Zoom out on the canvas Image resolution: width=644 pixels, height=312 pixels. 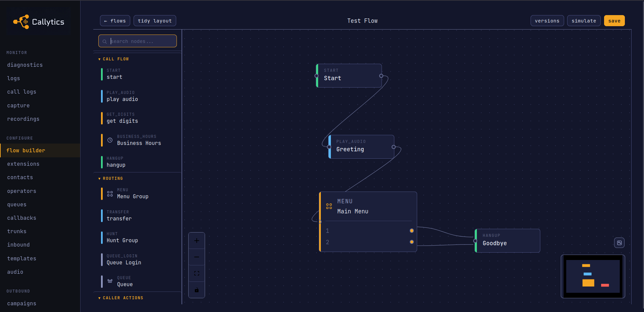[x=197, y=257]
